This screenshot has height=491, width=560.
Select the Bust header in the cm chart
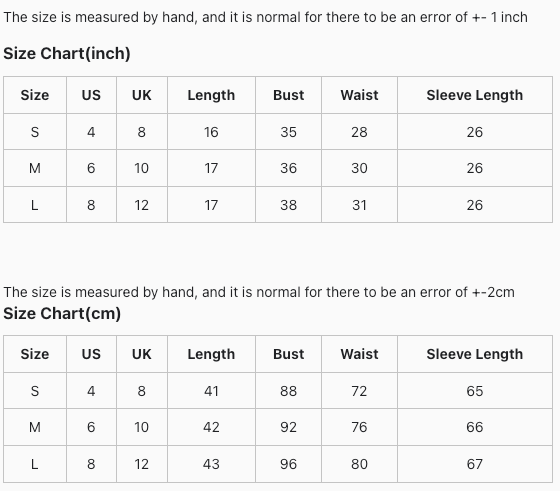pos(289,354)
